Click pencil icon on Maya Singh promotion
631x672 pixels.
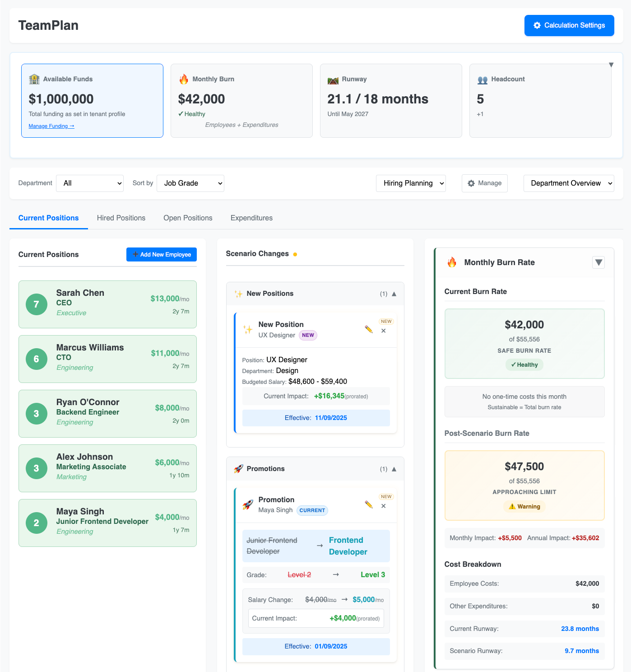pyautogui.click(x=369, y=505)
